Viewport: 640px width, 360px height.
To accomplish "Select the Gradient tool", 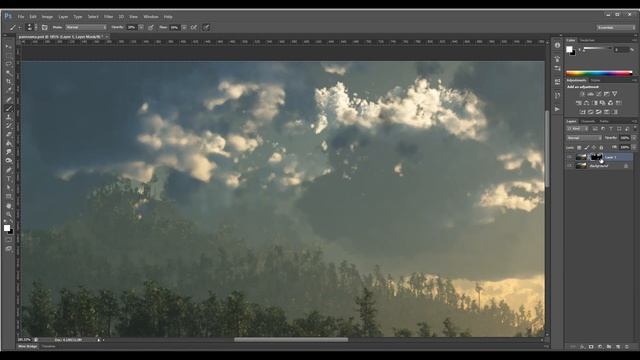I will [x=9, y=144].
